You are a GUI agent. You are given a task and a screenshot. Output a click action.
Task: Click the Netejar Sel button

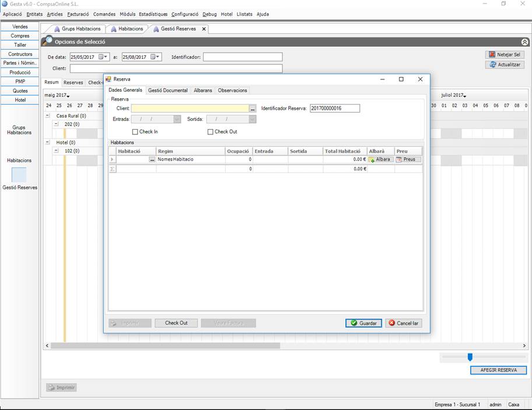(505, 55)
